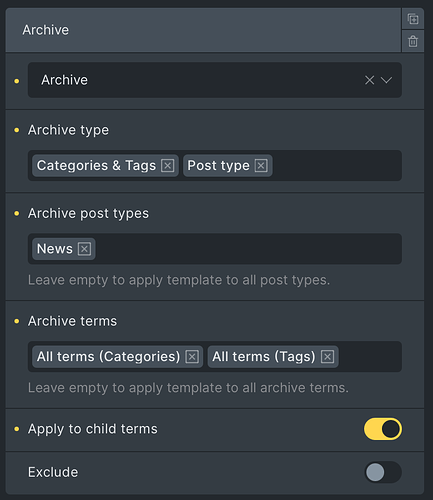
Task: Click the News tag label
Action: [x=55, y=249]
